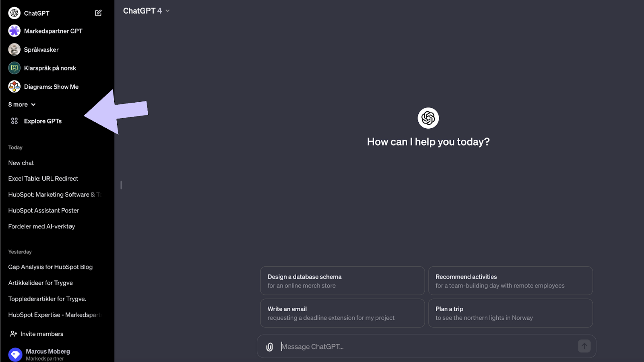Click Marcus Moberg profile avatar
The image size is (644, 362).
click(15, 354)
